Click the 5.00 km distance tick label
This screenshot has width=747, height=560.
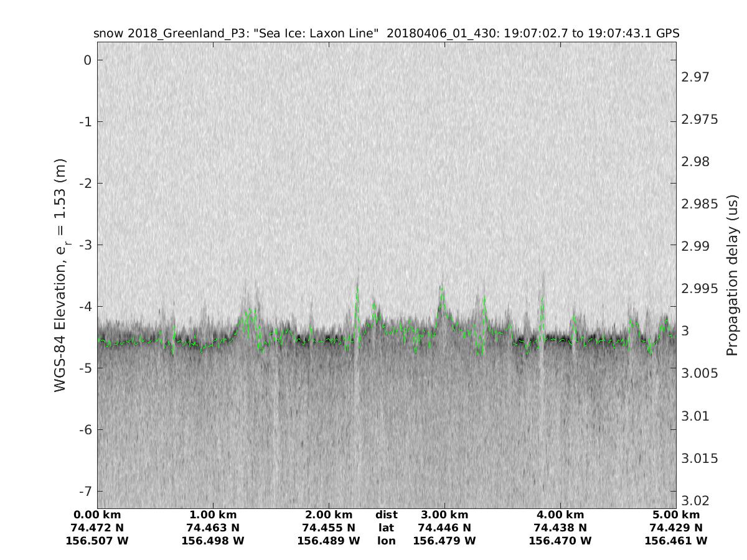pos(676,515)
